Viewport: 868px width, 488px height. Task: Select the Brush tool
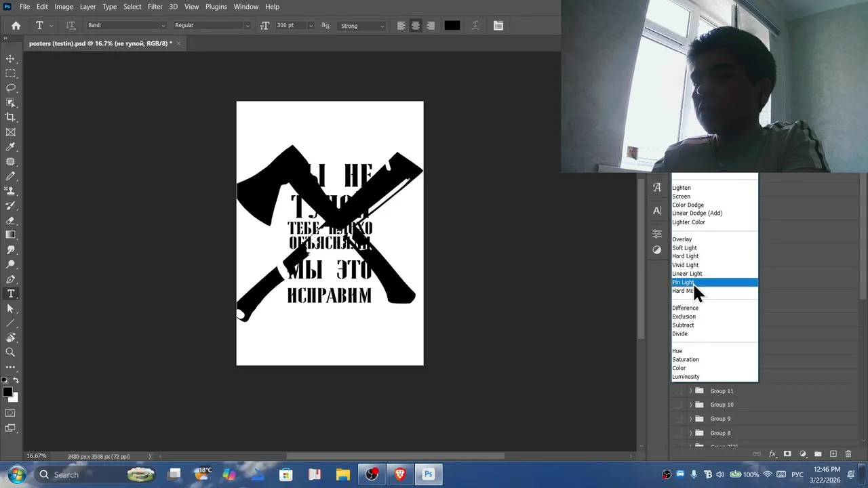[10, 176]
